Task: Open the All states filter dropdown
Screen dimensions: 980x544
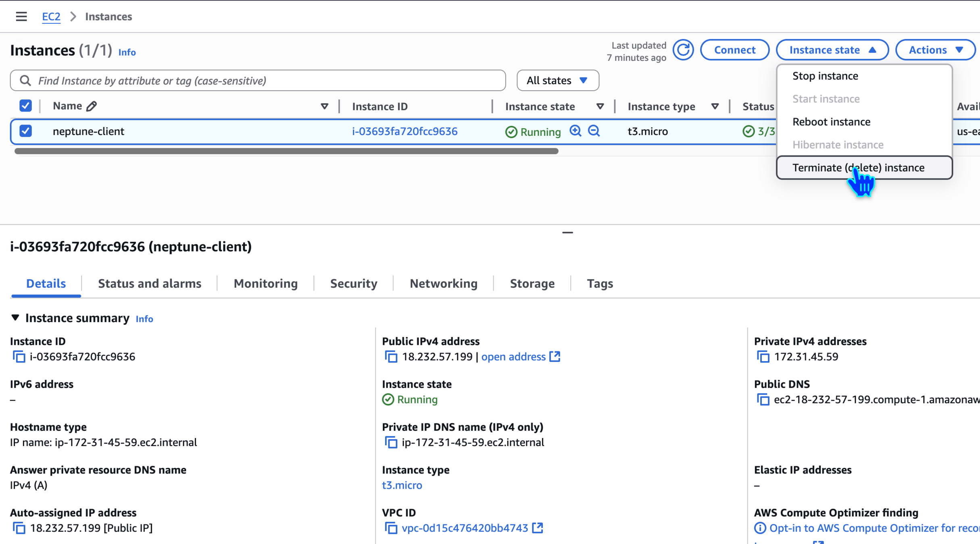Action: [557, 81]
